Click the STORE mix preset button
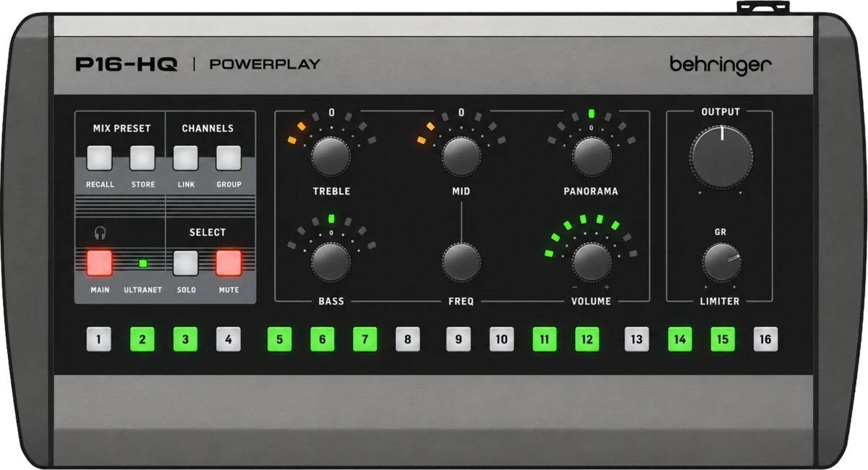 coord(142,158)
